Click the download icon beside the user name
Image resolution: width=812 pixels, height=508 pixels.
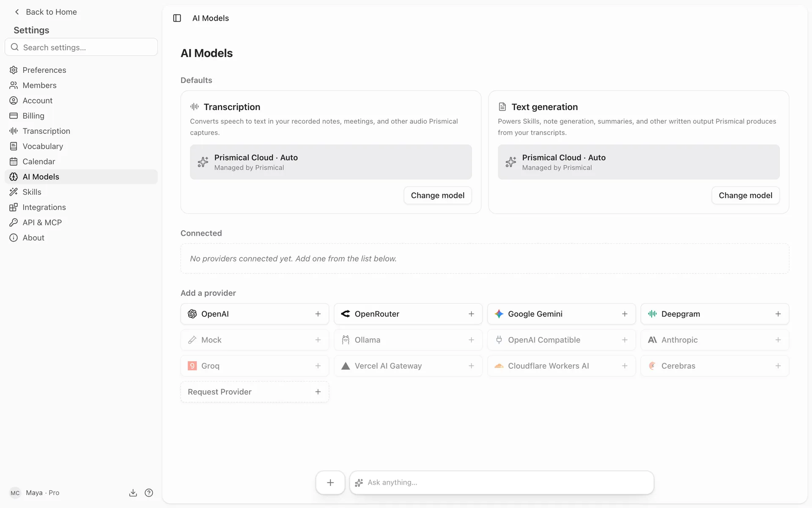[133, 493]
